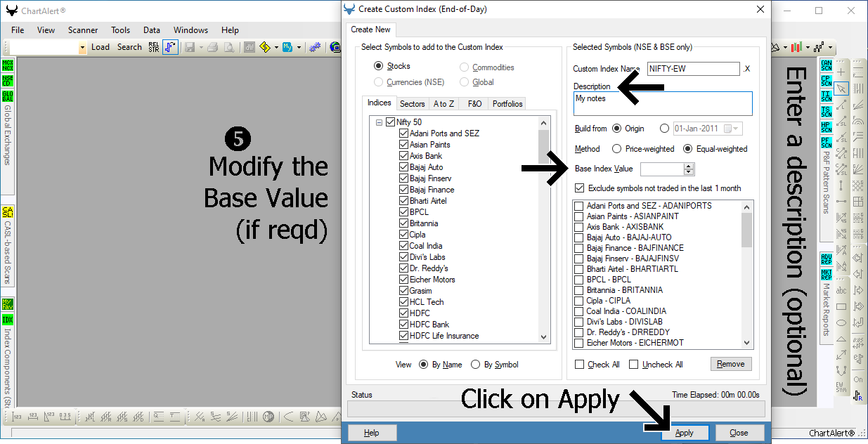The width and height of the screenshot is (868, 444).
Task: Click the Remove button
Action: (x=731, y=364)
